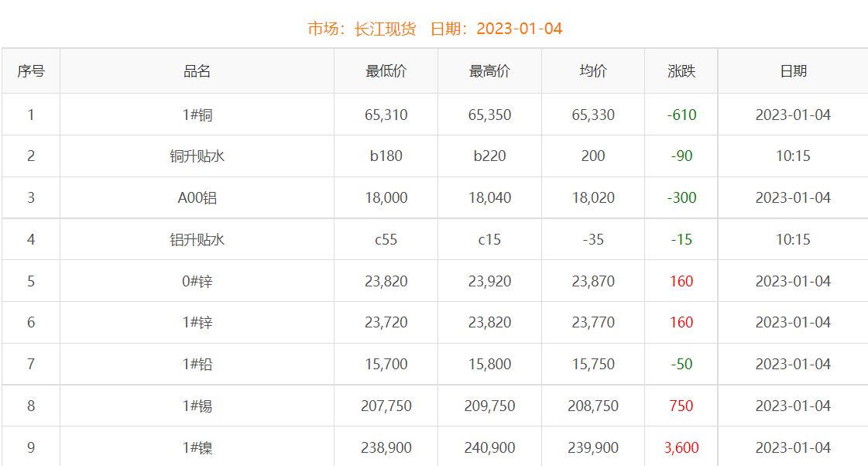
Task: Click the 铝升贴水 product name
Action: (x=197, y=240)
